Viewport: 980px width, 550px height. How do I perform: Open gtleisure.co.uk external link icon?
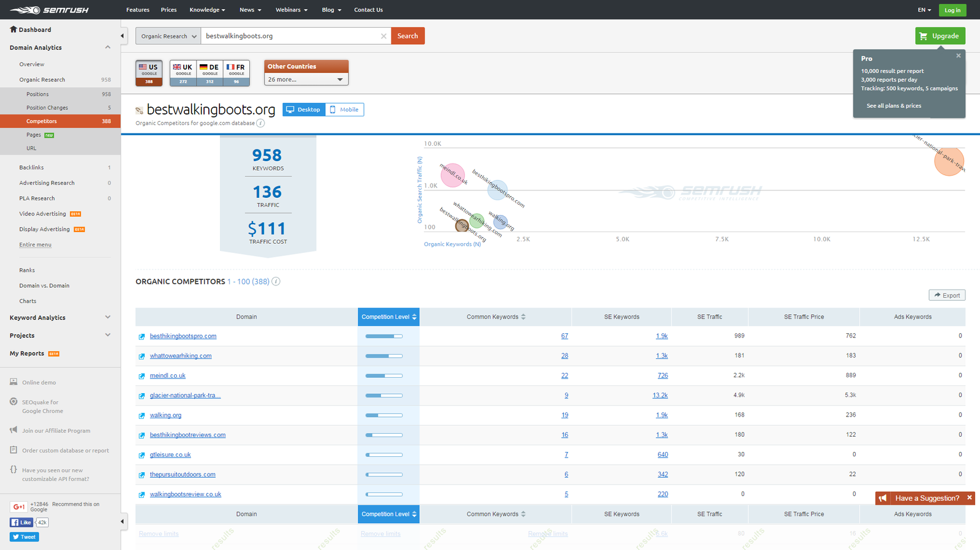pyautogui.click(x=141, y=455)
